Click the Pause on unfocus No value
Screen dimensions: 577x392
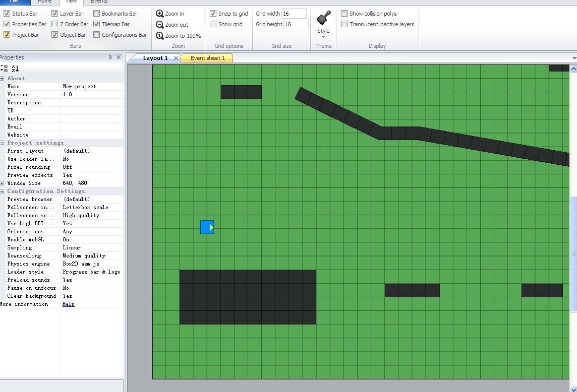pos(92,288)
